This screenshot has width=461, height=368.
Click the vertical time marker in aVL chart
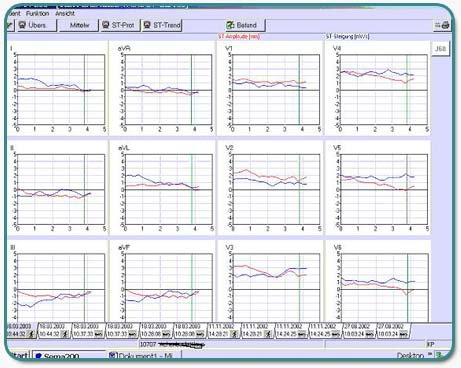192,189
